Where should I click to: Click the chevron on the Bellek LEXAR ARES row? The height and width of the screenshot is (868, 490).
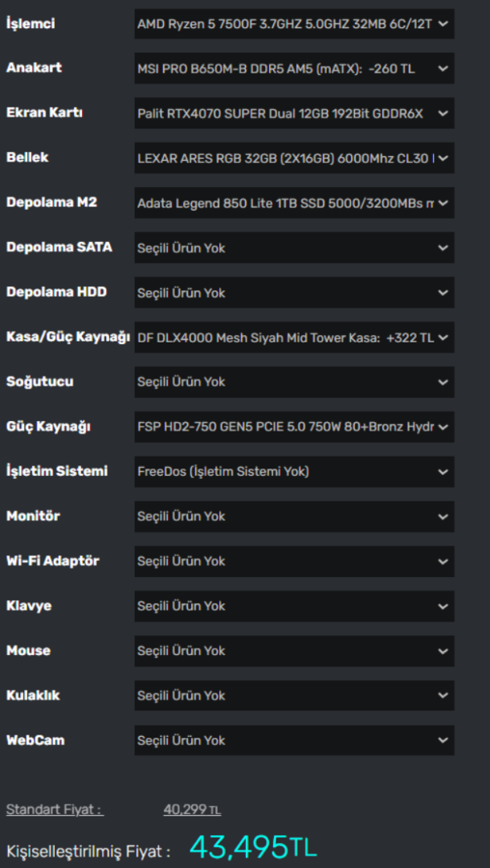click(443, 158)
